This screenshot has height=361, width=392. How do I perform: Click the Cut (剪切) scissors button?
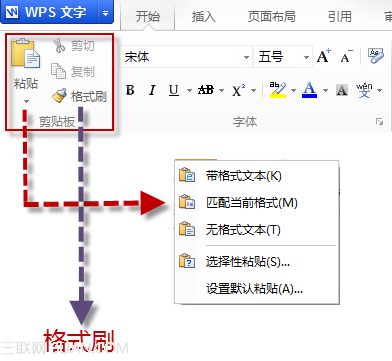(74, 46)
